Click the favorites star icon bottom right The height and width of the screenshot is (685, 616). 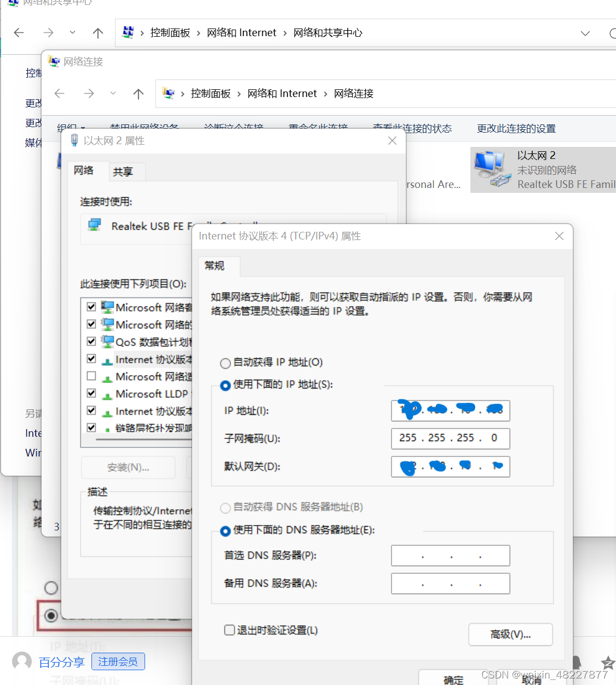(607, 663)
